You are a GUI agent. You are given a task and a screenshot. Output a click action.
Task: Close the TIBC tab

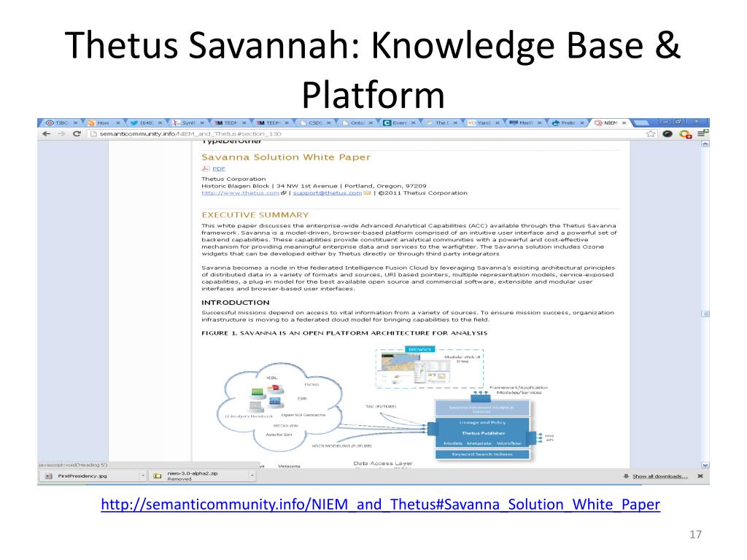[x=75, y=122]
